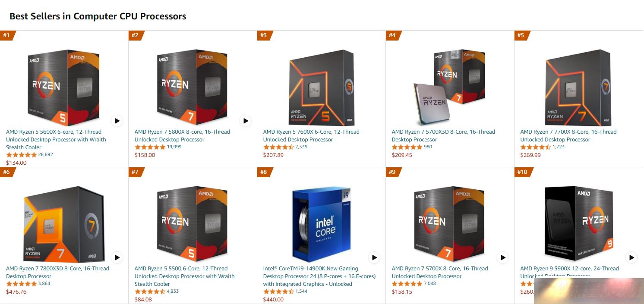
Task: Open AMD Ryzen 7 7700X title link
Action: coord(568,136)
